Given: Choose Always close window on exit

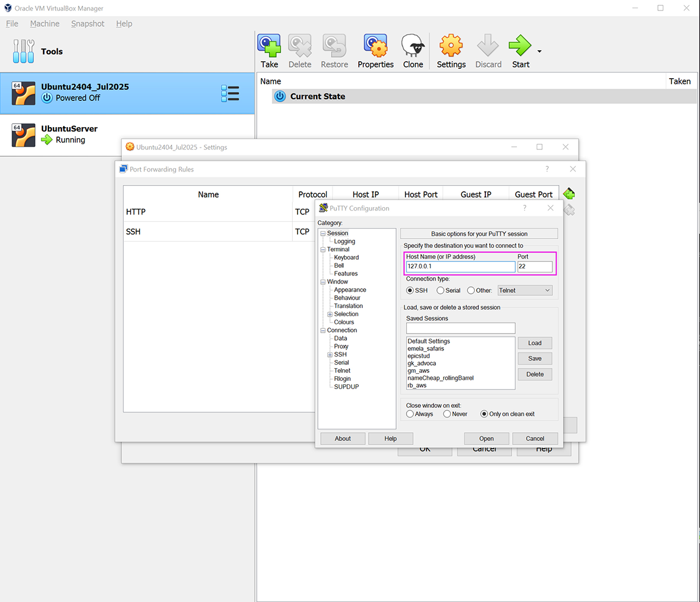Looking at the screenshot, I should click(x=410, y=414).
